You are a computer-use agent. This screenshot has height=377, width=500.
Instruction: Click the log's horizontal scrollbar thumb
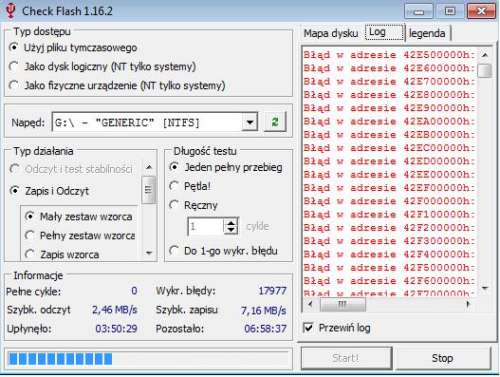343,304
